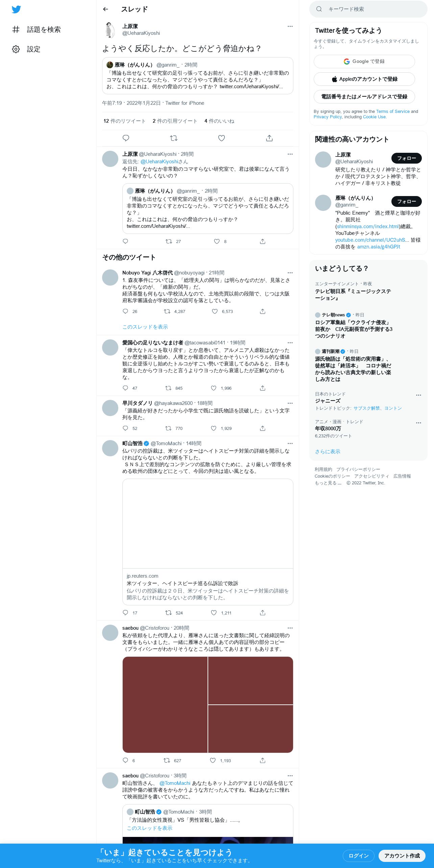View 12 件のリツイート list
Viewport: 434px width, 868px height.
click(x=124, y=121)
